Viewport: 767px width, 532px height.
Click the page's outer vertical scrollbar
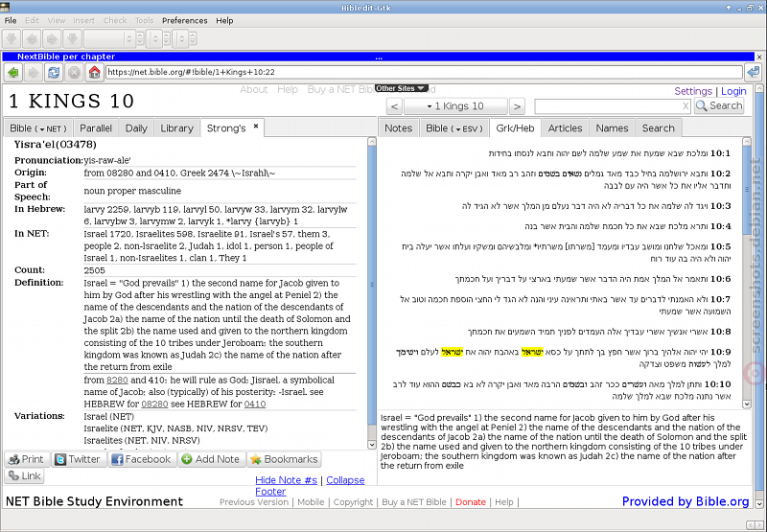758,296
